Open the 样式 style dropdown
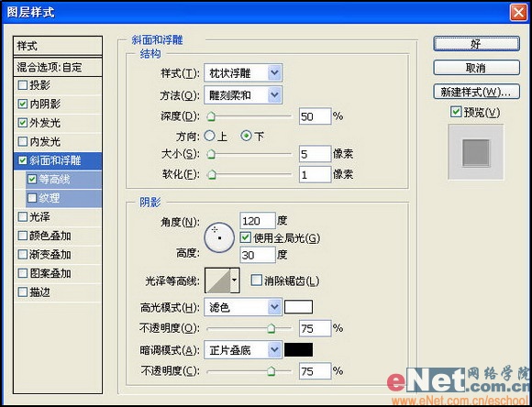The image size is (532, 407). pyautogui.click(x=243, y=73)
